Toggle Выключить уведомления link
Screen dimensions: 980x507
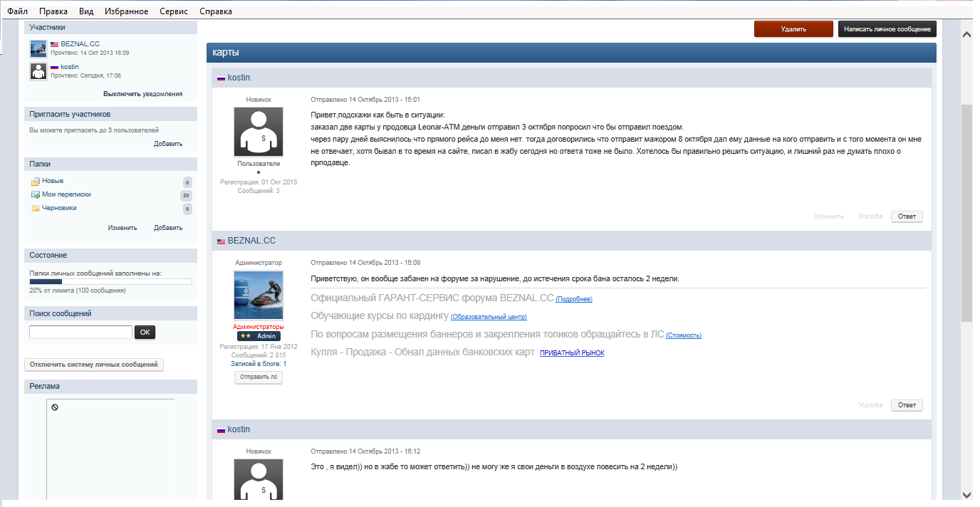[x=142, y=94]
